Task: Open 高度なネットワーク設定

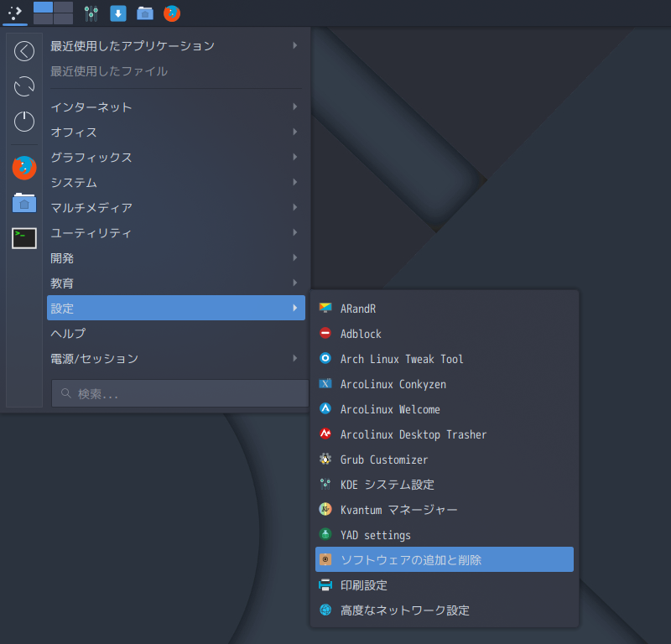Action: pyautogui.click(x=445, y=610)
